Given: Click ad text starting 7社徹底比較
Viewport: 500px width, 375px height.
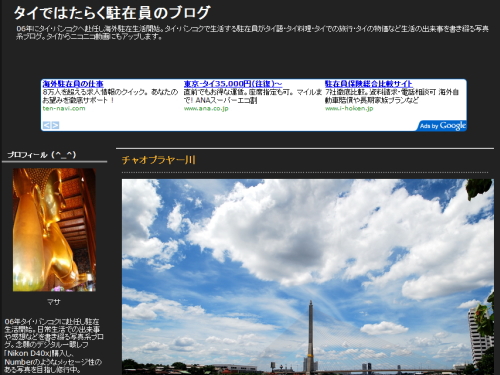Looking at the screenshot, I should coord(392,96).
